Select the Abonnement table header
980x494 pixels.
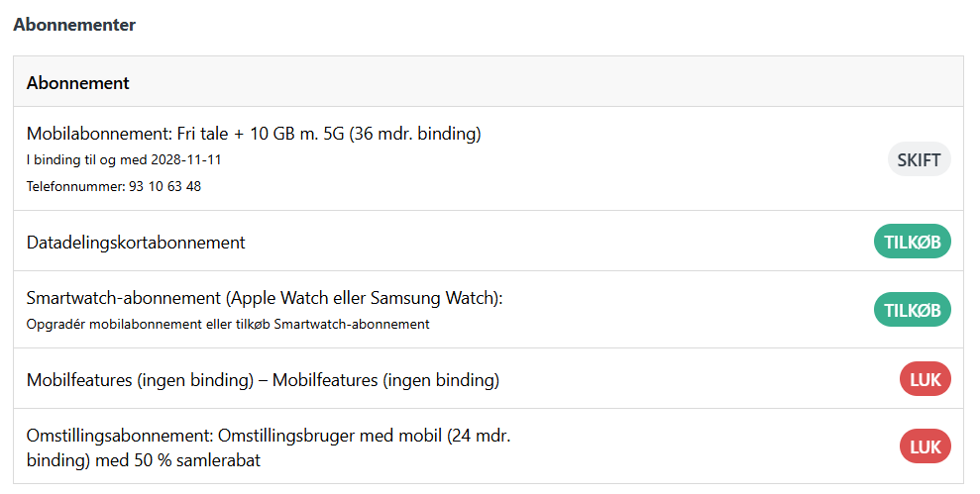(78, 82)
